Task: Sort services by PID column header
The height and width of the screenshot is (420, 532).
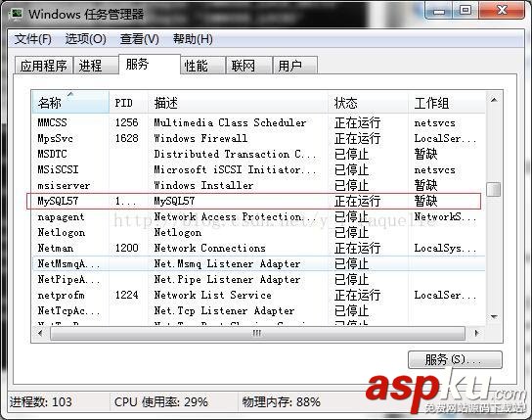Action: (x=128, y=102)
